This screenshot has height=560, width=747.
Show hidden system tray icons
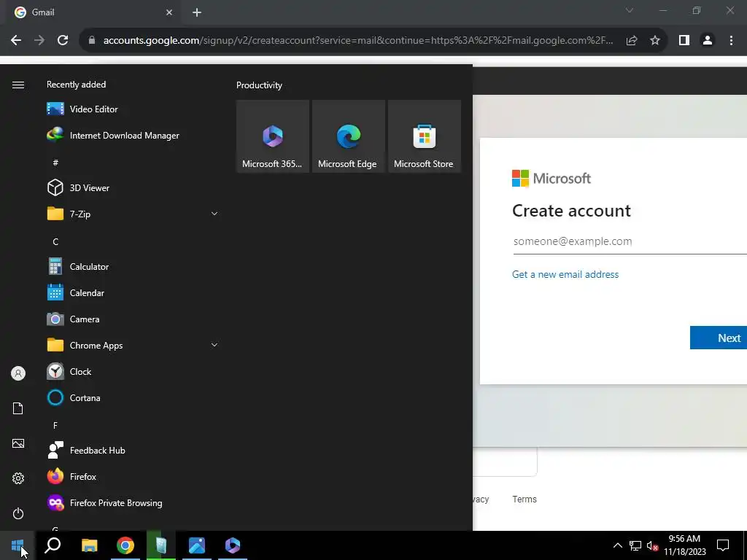click(617, 545)
